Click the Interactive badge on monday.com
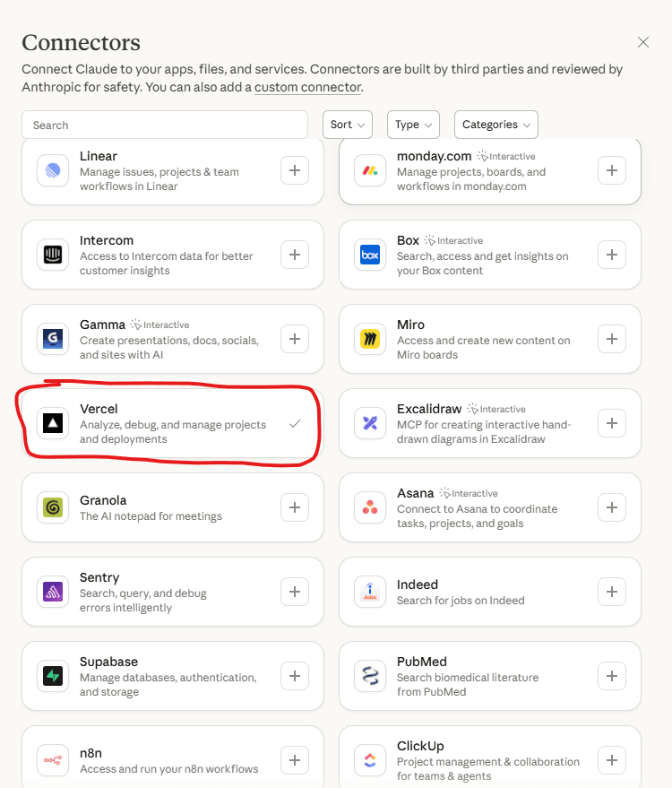Image resolution: width=672 pixels, height=788 pixels. click(506, 156)
